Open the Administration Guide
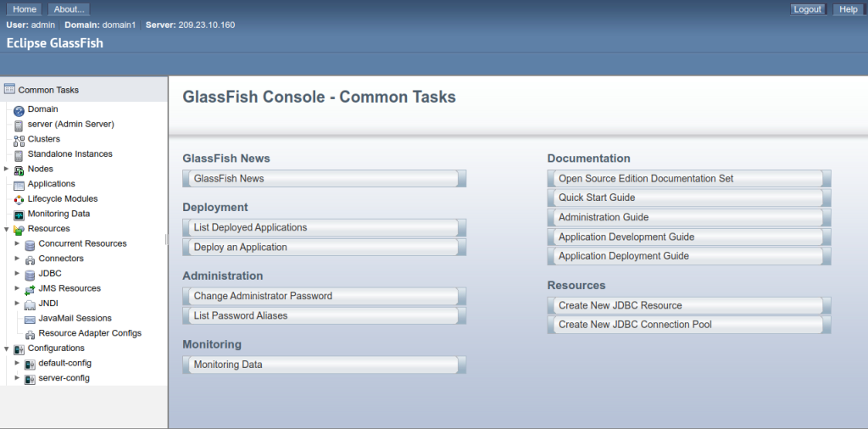Viewport: 868px width, 429px height. (688, 218)
